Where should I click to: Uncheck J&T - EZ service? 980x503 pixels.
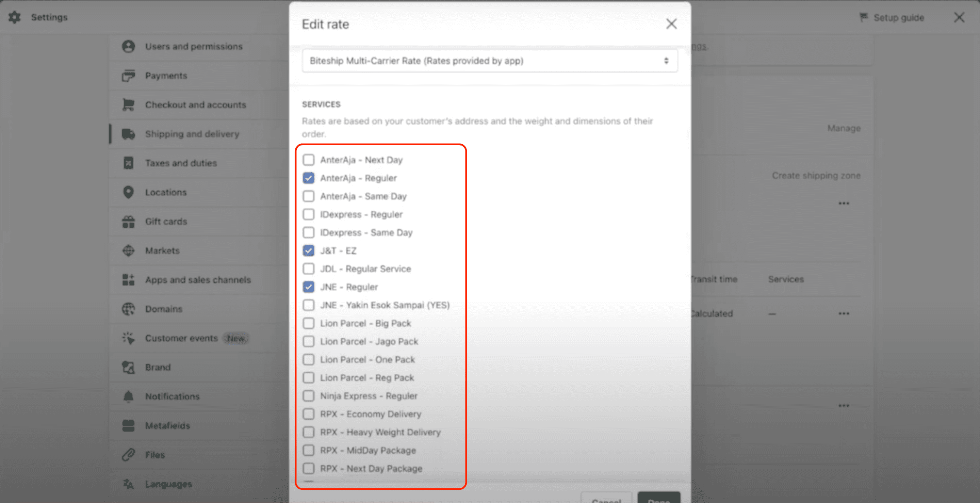coord(309,251)
